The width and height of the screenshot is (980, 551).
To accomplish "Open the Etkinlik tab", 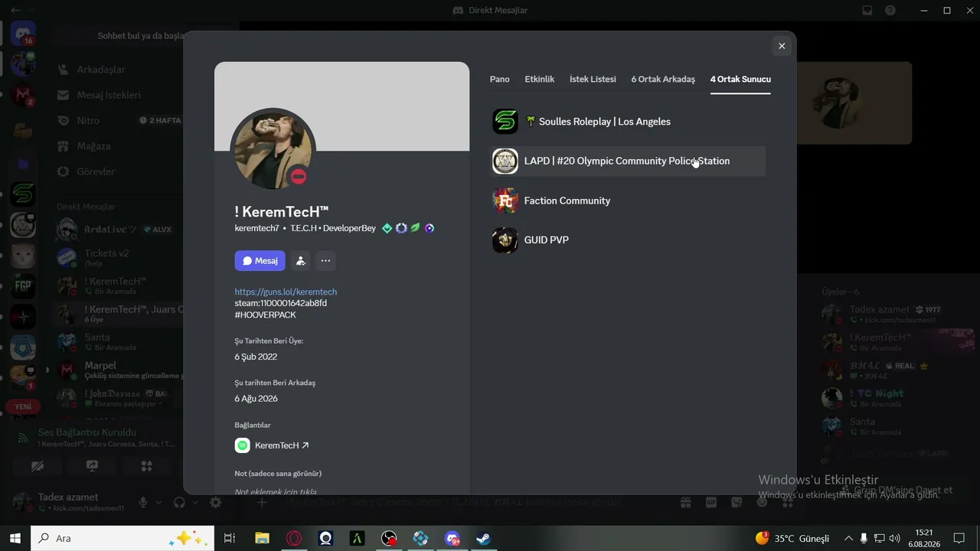I will (540, 79).
